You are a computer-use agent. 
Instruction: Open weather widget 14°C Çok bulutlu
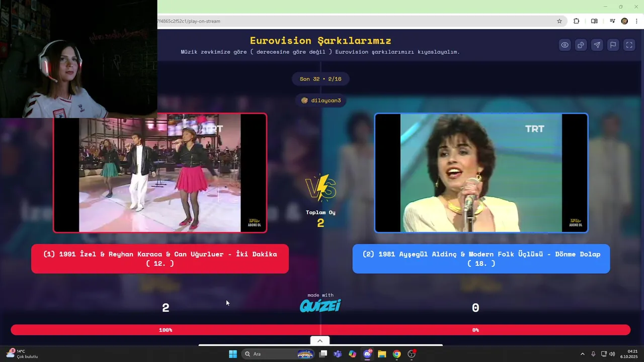[x=23, y=354]
